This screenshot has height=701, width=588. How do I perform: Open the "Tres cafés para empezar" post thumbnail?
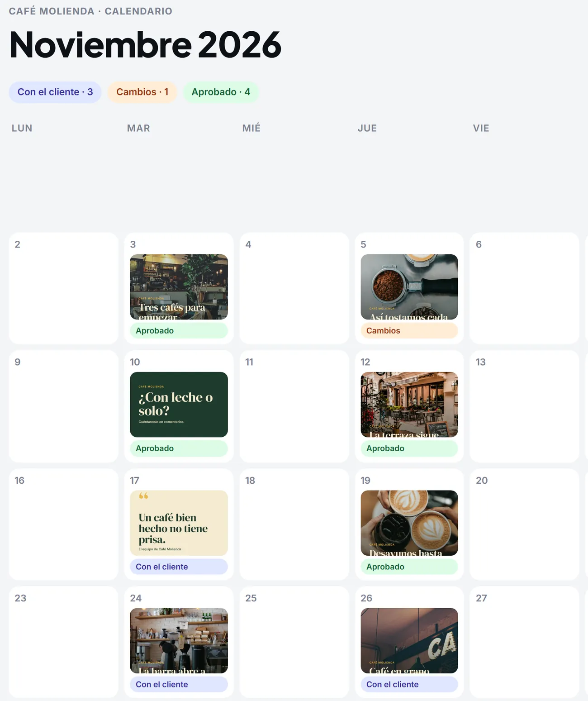179,287
